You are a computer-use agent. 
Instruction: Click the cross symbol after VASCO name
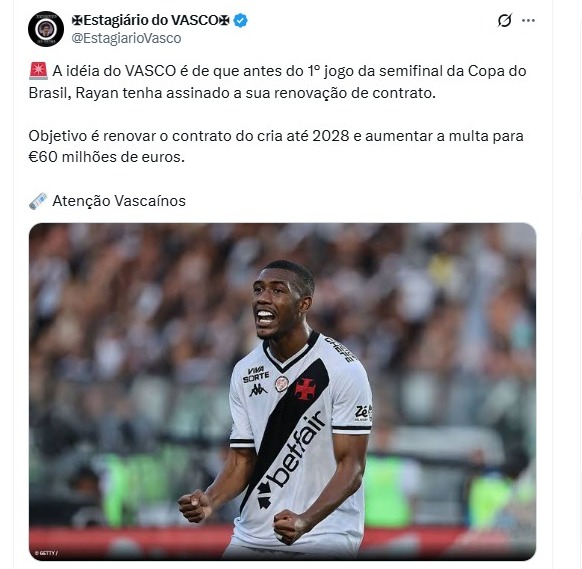click(224, 20)
